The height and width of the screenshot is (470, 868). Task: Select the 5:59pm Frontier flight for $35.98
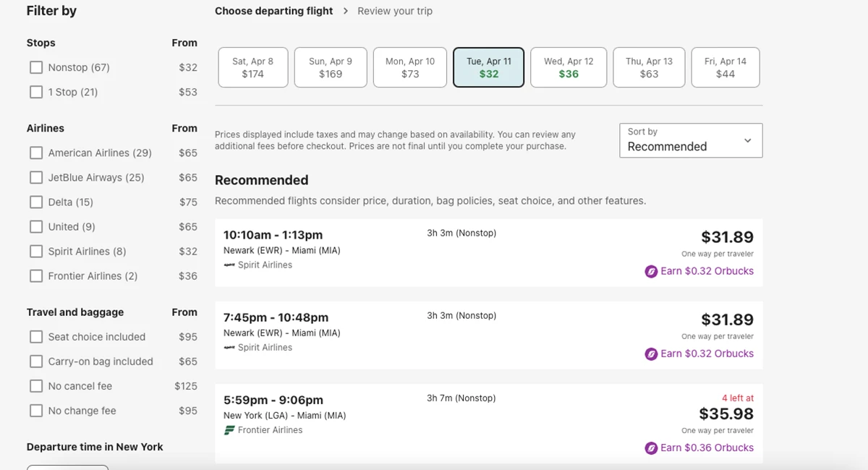(x=488, y=424)
